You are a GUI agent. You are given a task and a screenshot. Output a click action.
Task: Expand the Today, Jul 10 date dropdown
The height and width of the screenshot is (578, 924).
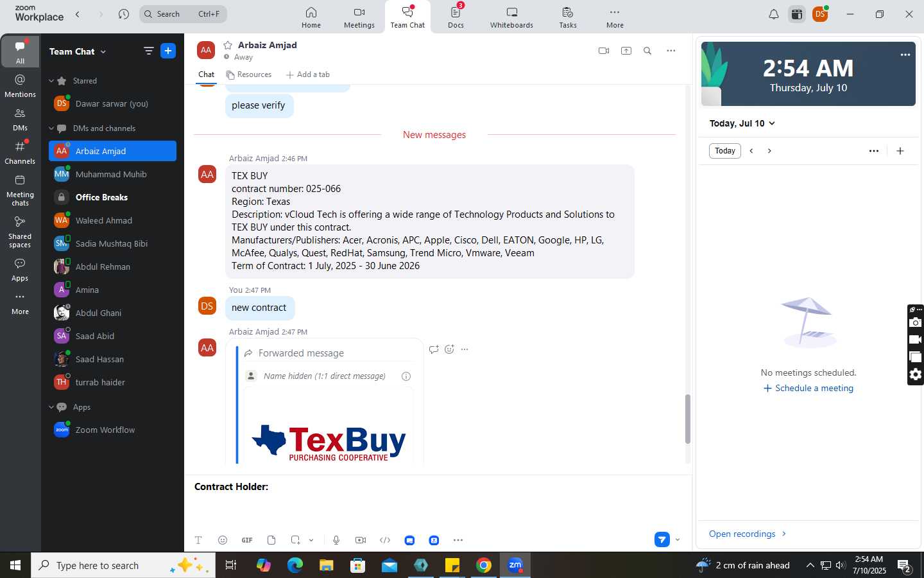click(742, 123)
